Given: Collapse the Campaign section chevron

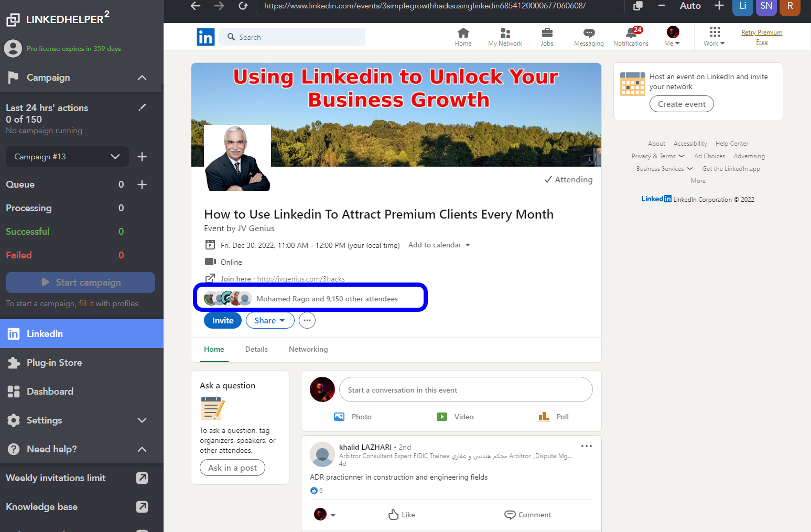Looking at the screenshot, I should pos(142,78).
